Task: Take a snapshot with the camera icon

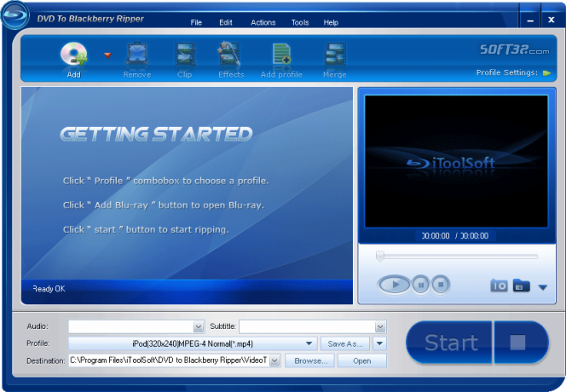Action: pos(499,285)
